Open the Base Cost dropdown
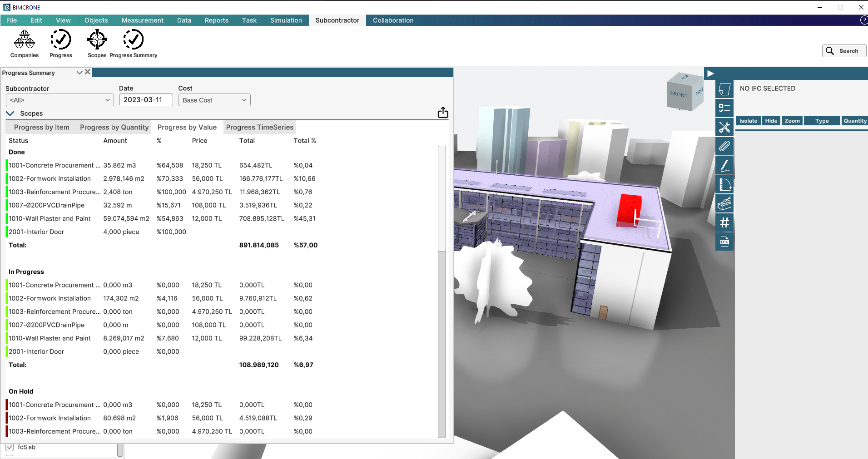Screen dimensions: 868x459 point(214,100)
